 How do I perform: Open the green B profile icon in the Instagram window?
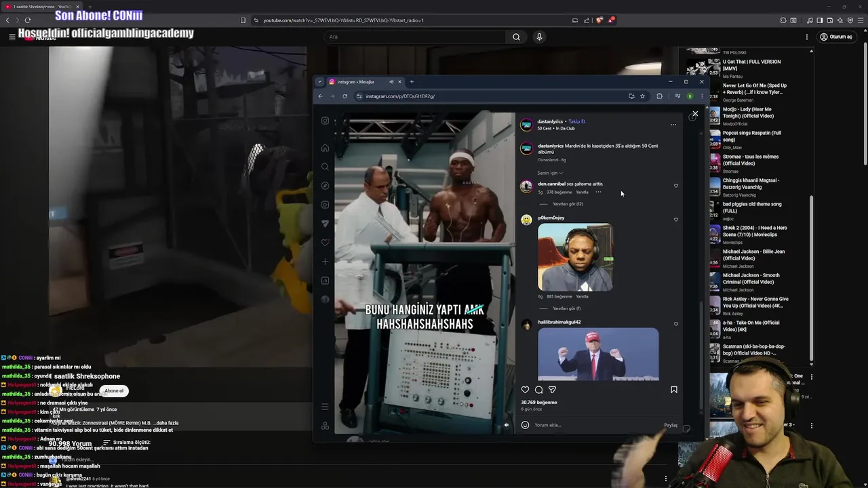(x=690, y=96)
